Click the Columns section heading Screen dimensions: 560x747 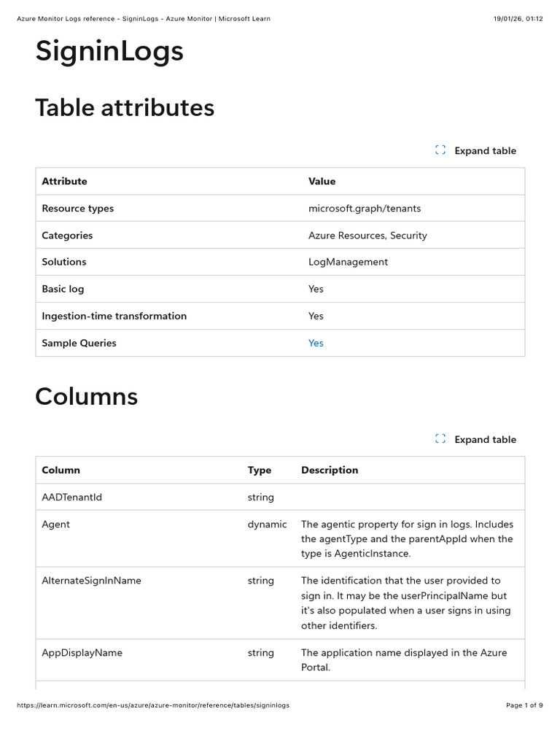[x=86, y=396]
